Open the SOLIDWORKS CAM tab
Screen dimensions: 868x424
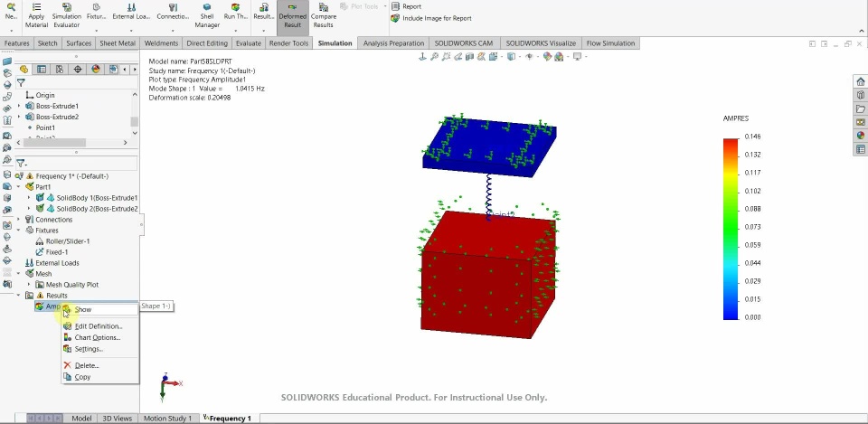pos(463,43)
